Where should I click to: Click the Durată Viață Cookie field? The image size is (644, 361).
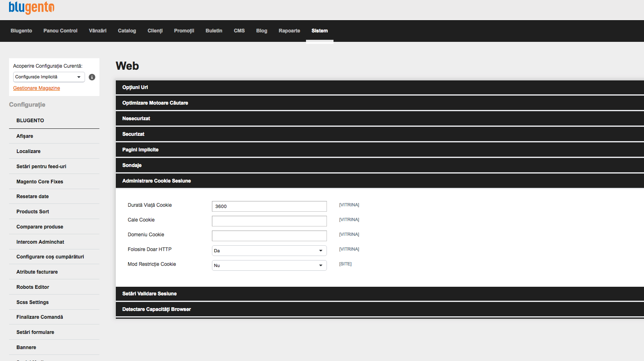(x=269, y=206)
